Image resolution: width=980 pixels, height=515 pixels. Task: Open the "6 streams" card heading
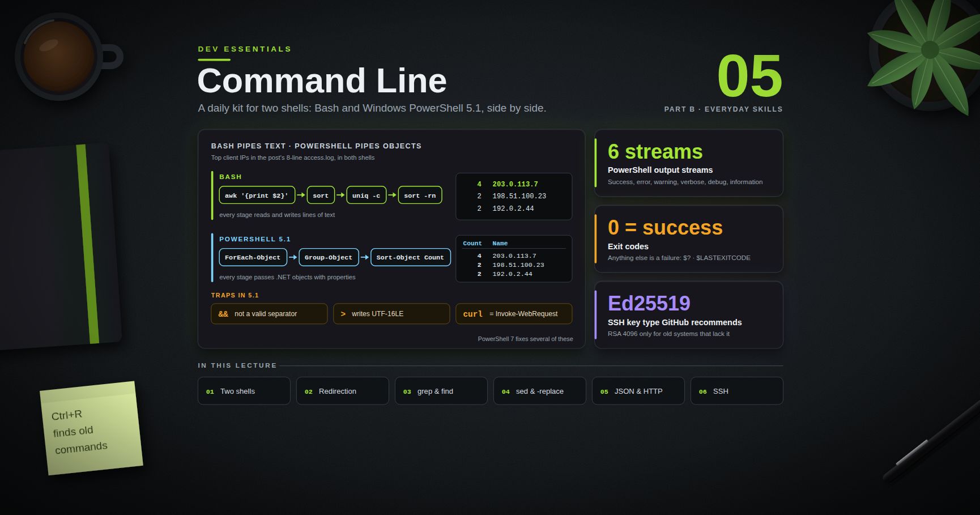(x=655, y=152)
